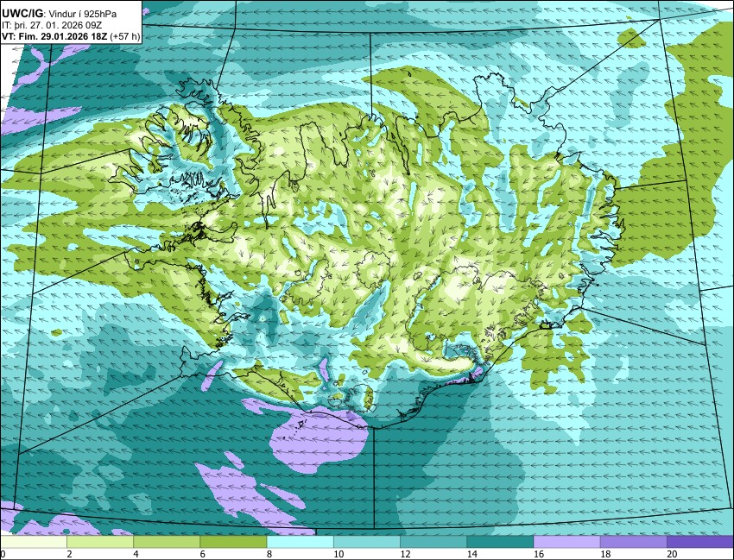734x560 pixels.
Task: Click the legend scale label '2'
Action: click(x=69, y=554)
